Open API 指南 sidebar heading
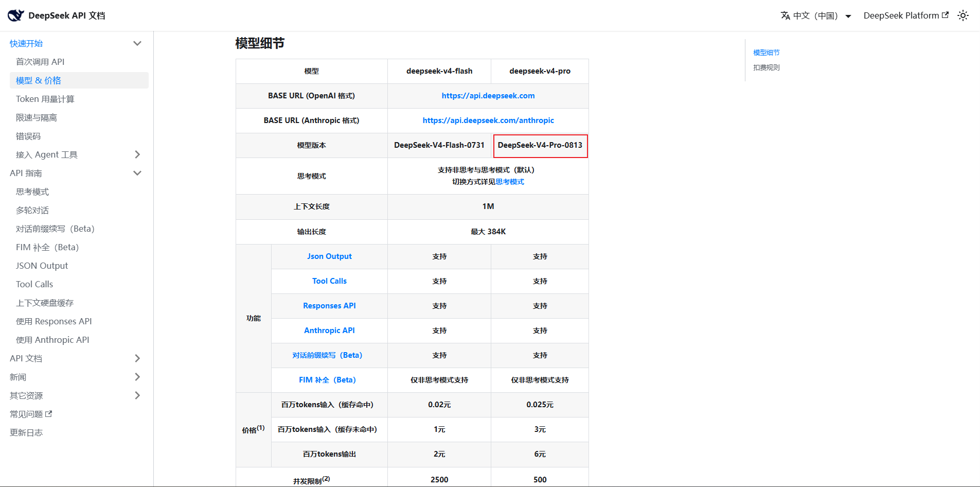 click(x=26, y=173)
